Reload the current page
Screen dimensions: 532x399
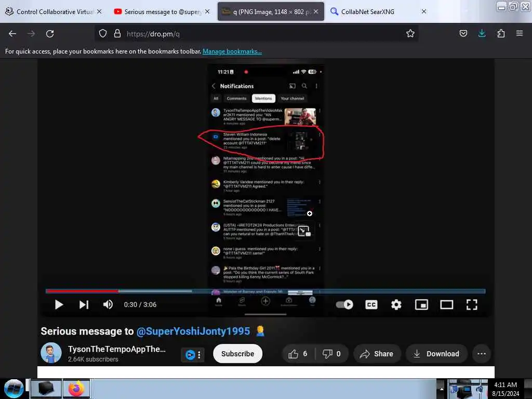pyautogui.click(x=50, y=34)
